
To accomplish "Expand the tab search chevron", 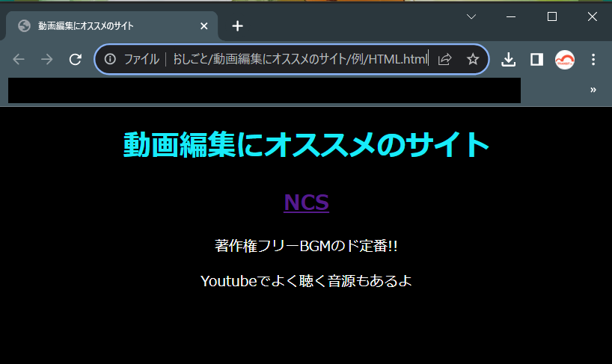I will click(471, 16).
